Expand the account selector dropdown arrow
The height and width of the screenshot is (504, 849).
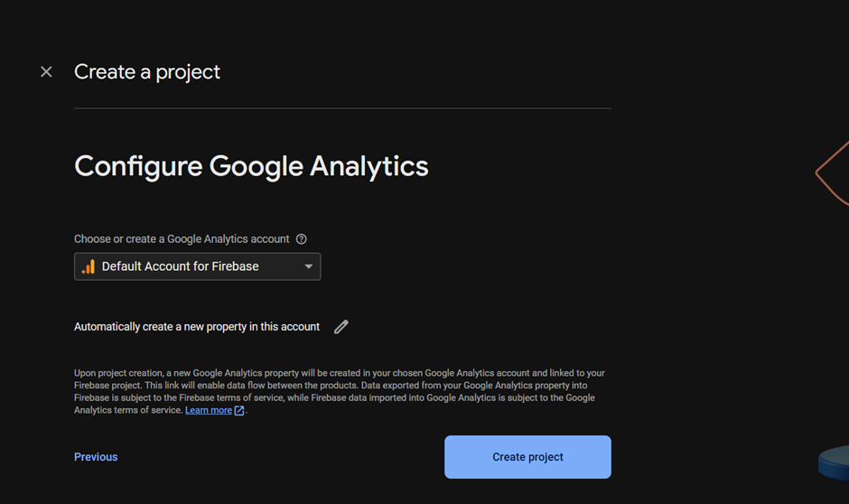(x=309, y=266)
